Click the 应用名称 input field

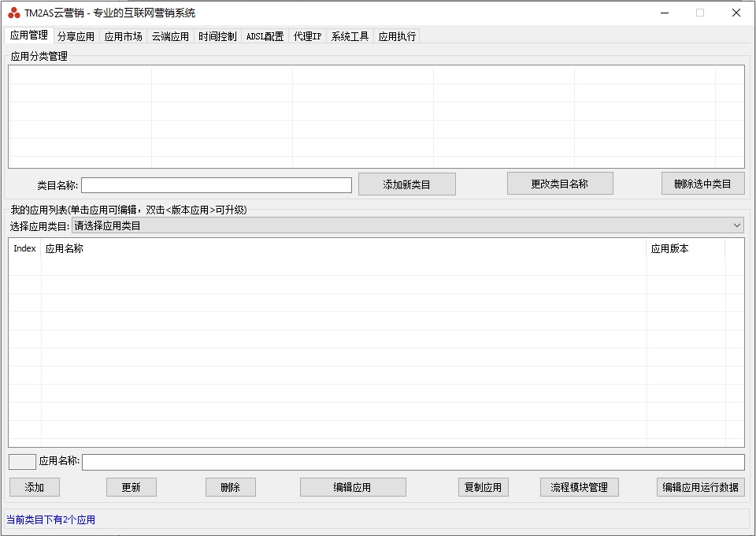(x=415, y=462)
